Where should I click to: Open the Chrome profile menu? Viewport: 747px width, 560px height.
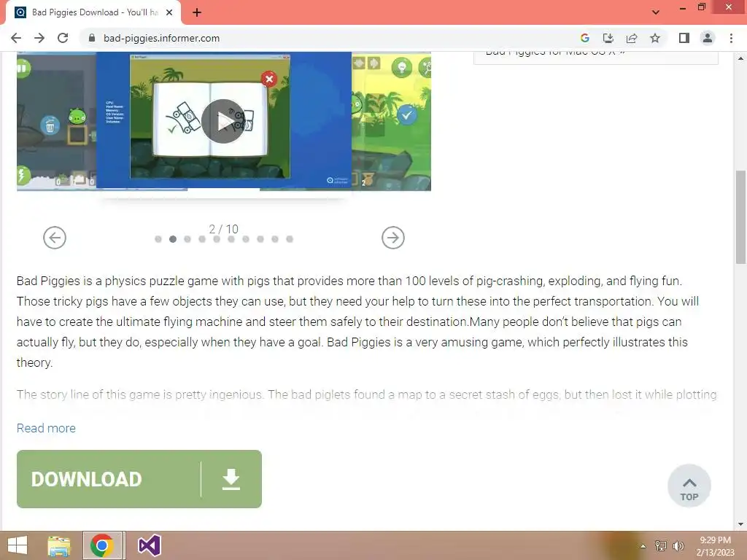pyautogui.click(x=708, y=38)
